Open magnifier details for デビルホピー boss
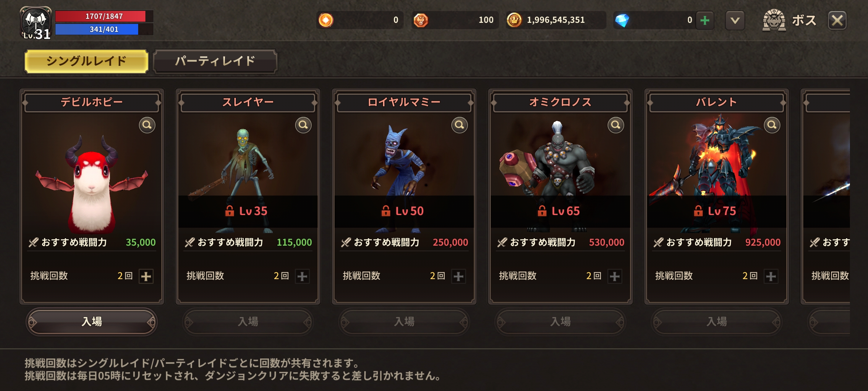 click(147, 125)
